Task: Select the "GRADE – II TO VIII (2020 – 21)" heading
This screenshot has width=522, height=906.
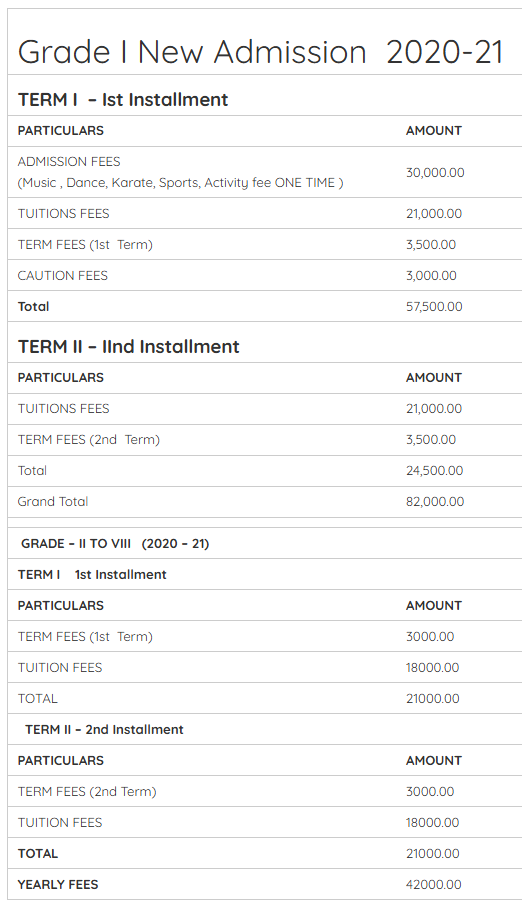Action: pos(115,544)
